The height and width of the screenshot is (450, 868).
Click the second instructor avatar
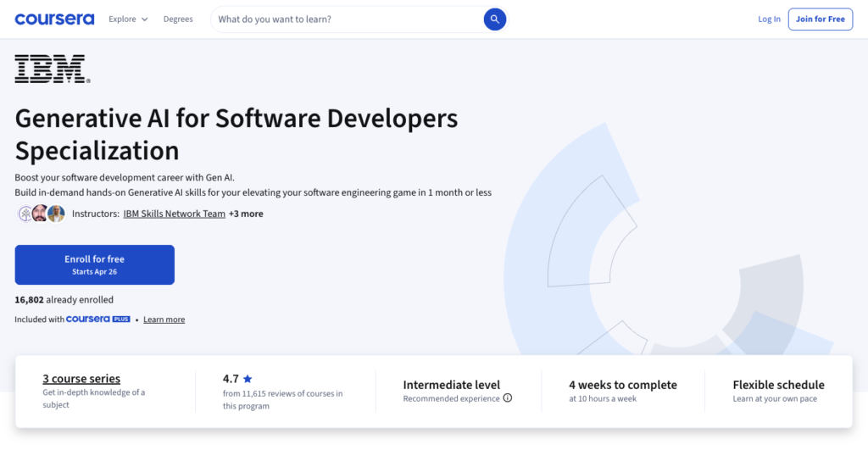pos(41,214)
